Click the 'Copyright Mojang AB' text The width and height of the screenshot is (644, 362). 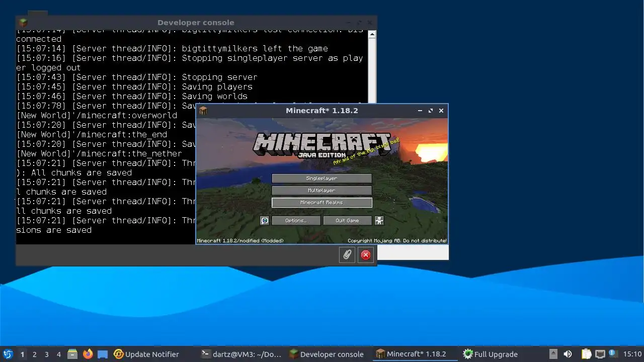(397, 241)
